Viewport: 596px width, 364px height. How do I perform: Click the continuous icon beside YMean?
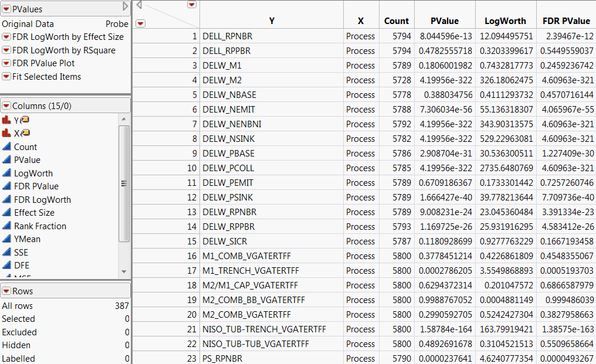(x=7, y=239)
